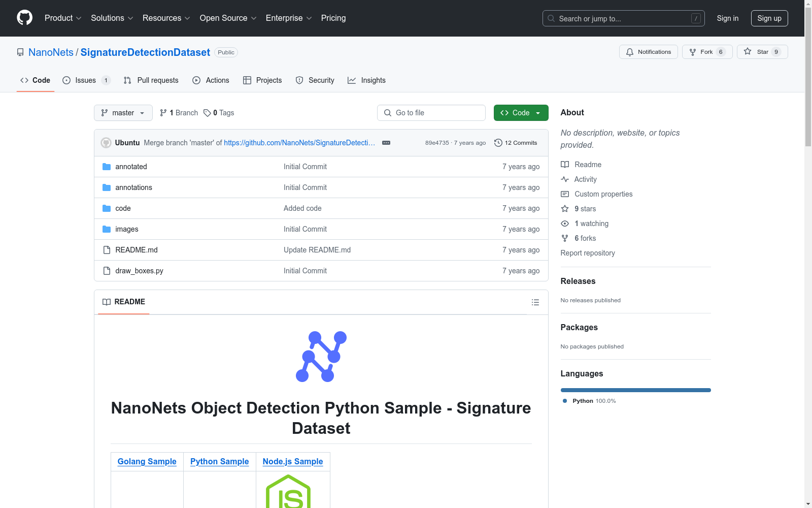
Task: Open the README outline list icon
Action: 535,302
